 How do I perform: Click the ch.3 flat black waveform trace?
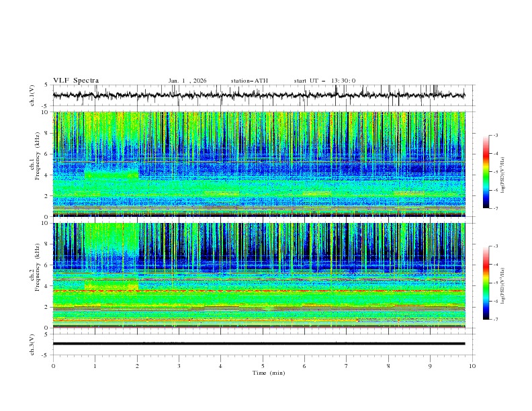[259, 344]
